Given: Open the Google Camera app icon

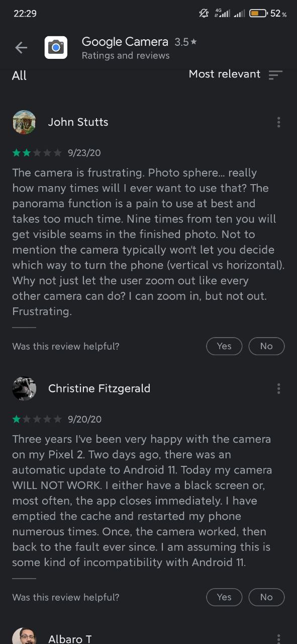Looking at the screenshot, I should pos(56,48).
